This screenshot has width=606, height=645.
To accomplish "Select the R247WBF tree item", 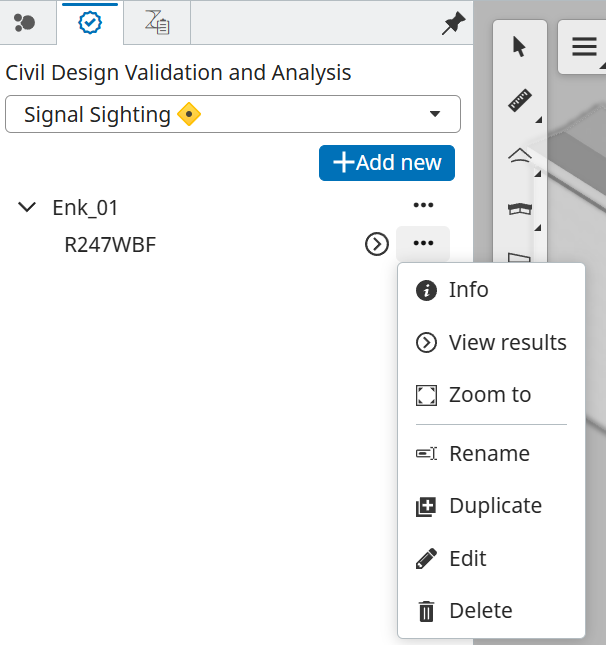I will pos(110,244).
